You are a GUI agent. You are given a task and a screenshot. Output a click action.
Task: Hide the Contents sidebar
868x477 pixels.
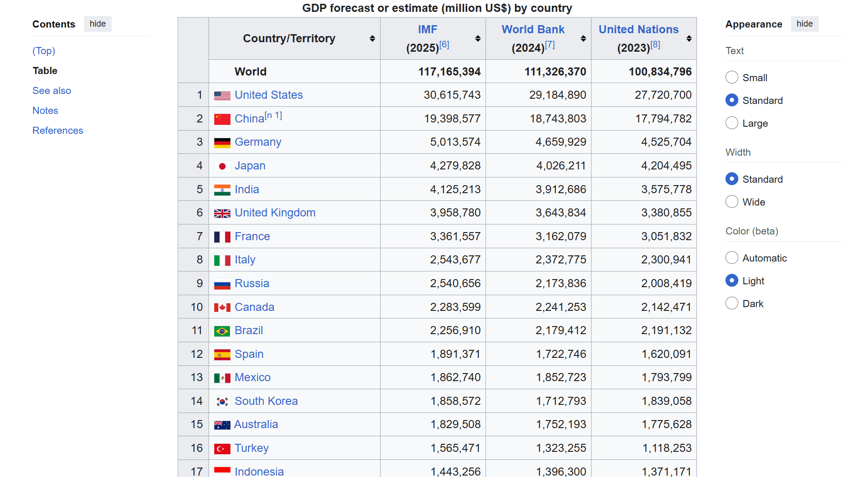click(x=98, y=24)
